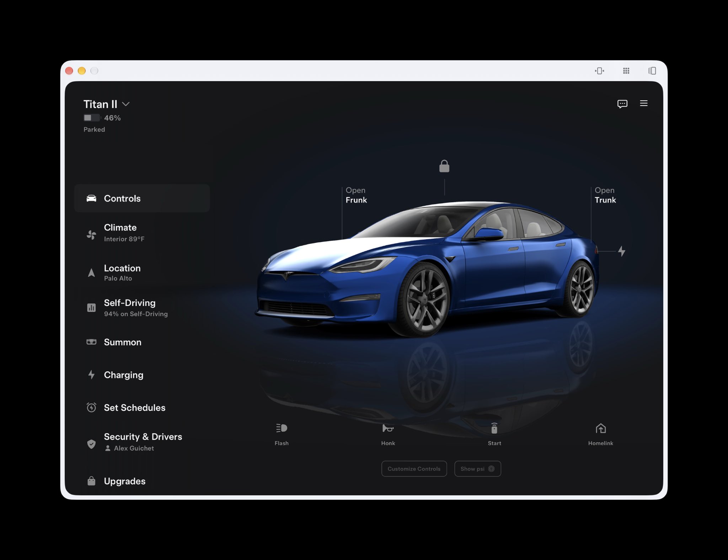
Task: Click the device resize icon in title bar
Action: coord(599,71)
